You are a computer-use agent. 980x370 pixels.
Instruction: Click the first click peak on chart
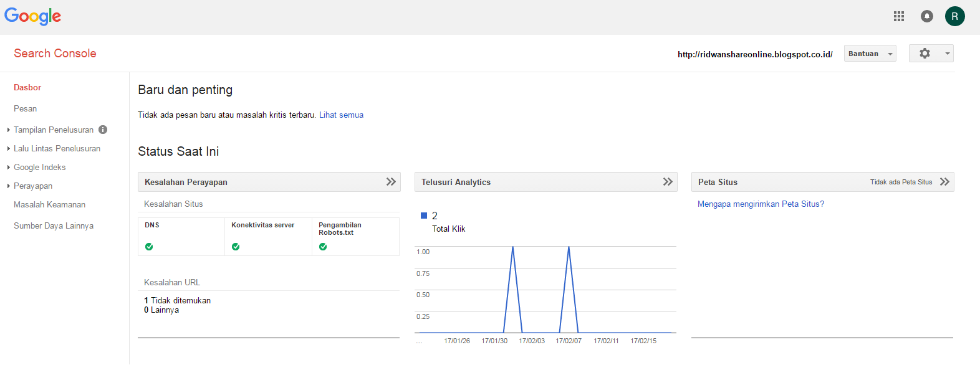(512, 247)
